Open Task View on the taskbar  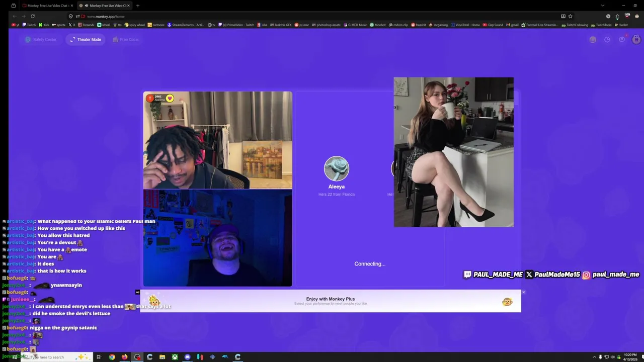(99, 357)
